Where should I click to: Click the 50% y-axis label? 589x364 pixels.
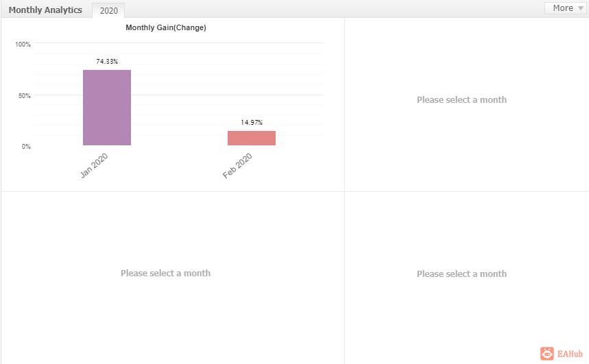pyautogui.click(x=25, y=96)
